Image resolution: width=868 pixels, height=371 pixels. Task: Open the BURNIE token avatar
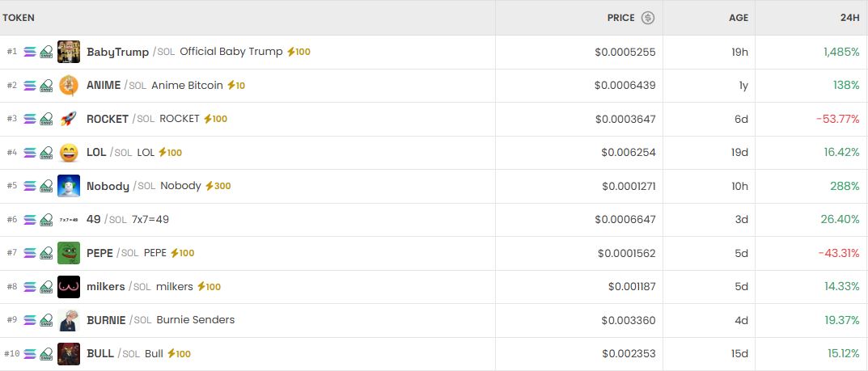pyautogui.click(x=69, y=320)
